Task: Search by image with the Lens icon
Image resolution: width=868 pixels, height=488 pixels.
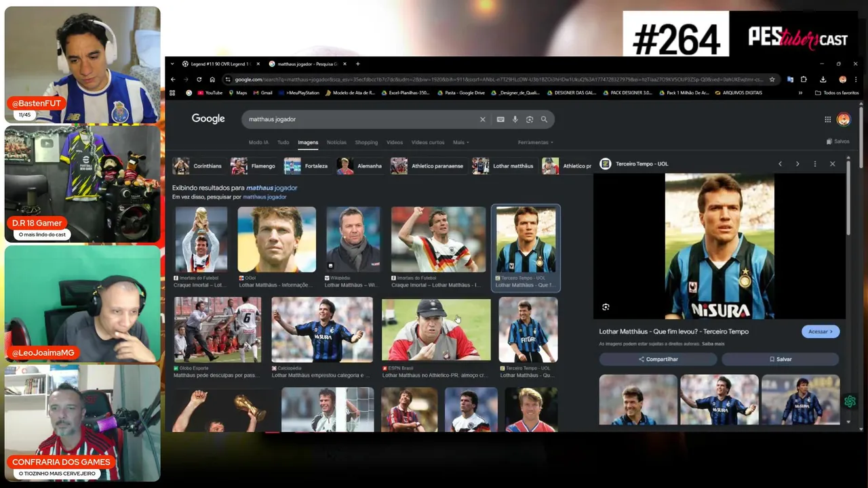Action: pos(530,119)
